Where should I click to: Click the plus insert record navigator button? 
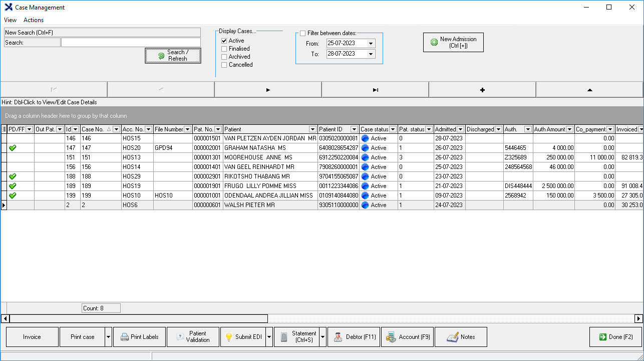(x=482, y=90)
